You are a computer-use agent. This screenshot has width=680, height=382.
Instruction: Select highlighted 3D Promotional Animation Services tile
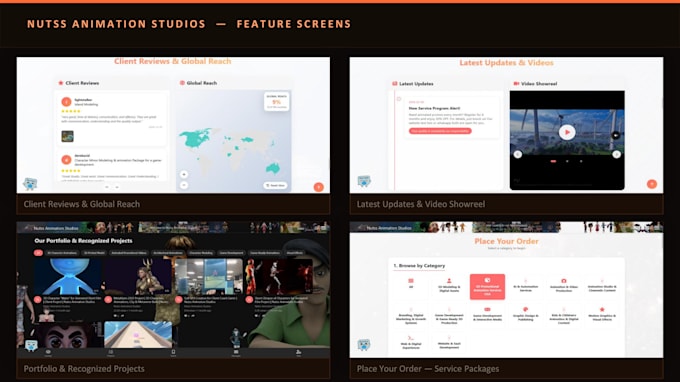pos(487,287)
